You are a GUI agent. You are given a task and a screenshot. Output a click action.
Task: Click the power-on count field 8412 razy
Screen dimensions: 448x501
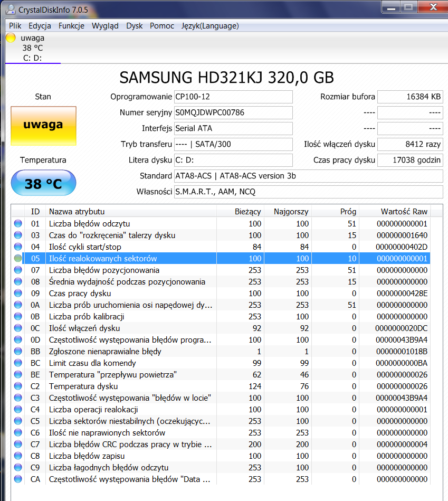point(411,144)
